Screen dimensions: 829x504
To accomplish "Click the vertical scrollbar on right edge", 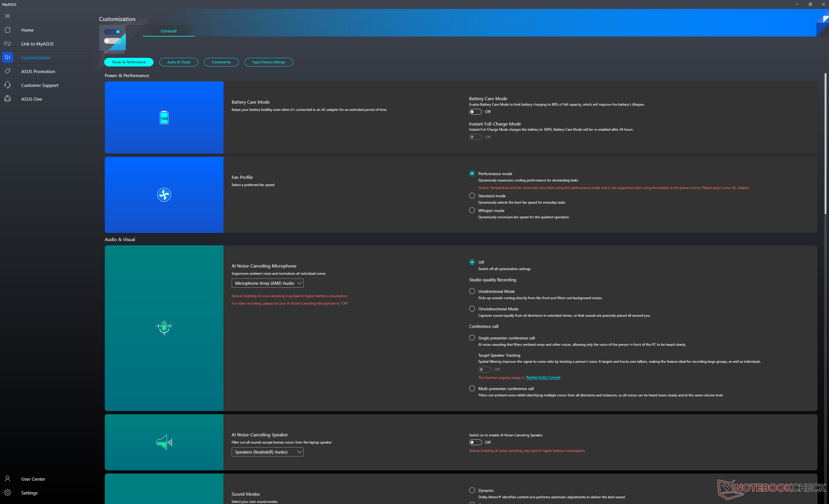I will 825,142.
